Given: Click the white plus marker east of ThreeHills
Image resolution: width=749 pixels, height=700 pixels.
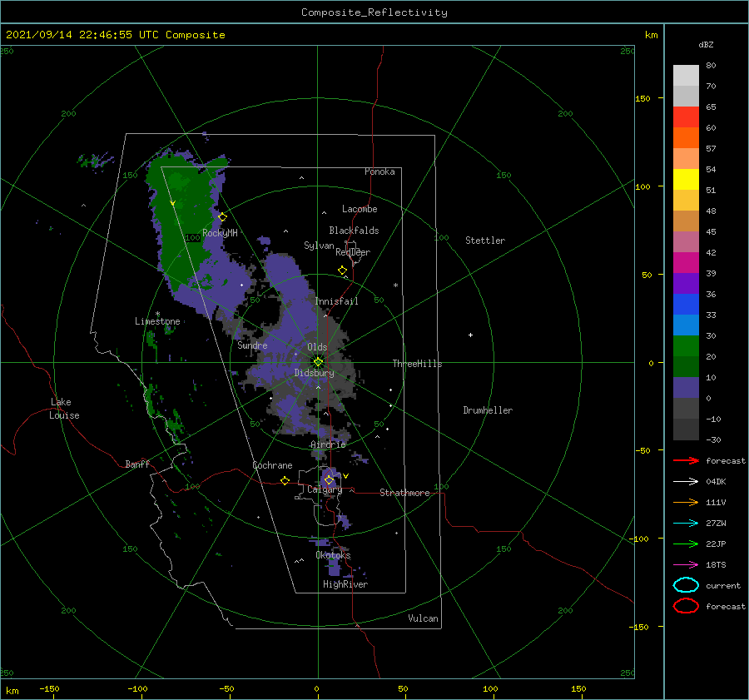Looking at the screenshot, I should [470, 335].
